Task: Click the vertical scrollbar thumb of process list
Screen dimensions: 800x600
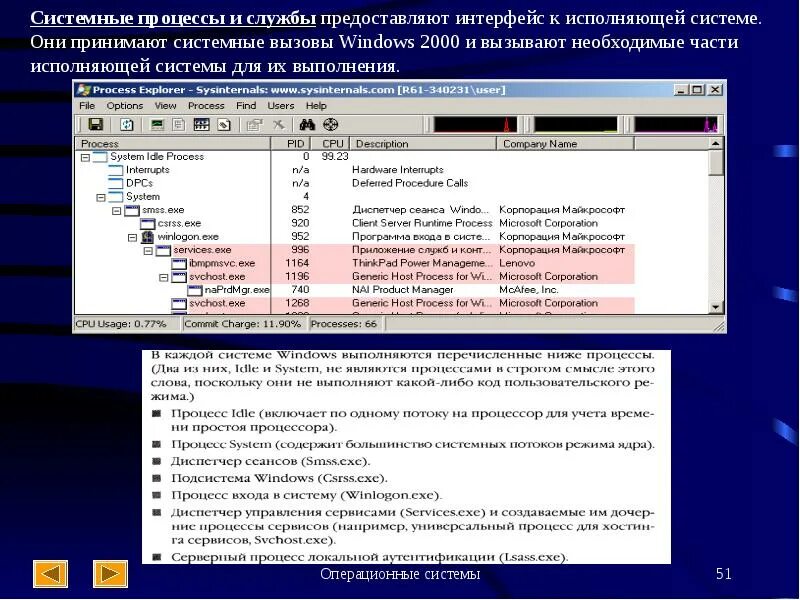Action: click(x=716, y=163)
